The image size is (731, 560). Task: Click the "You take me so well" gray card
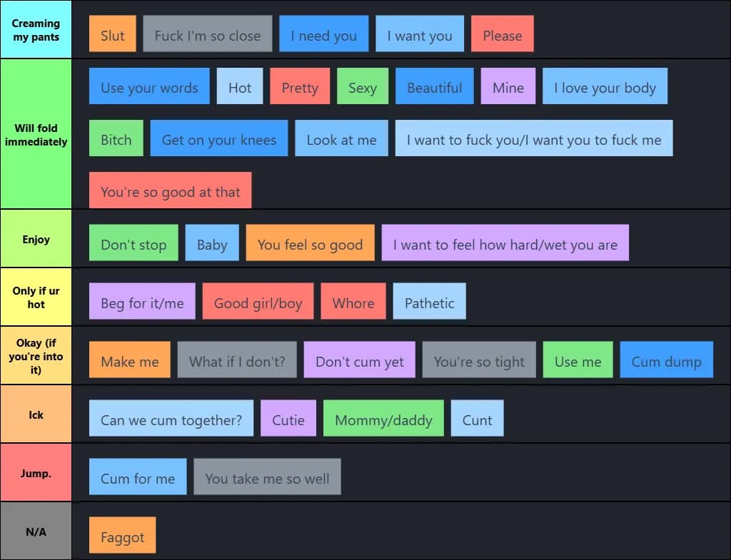coord(267,477)
